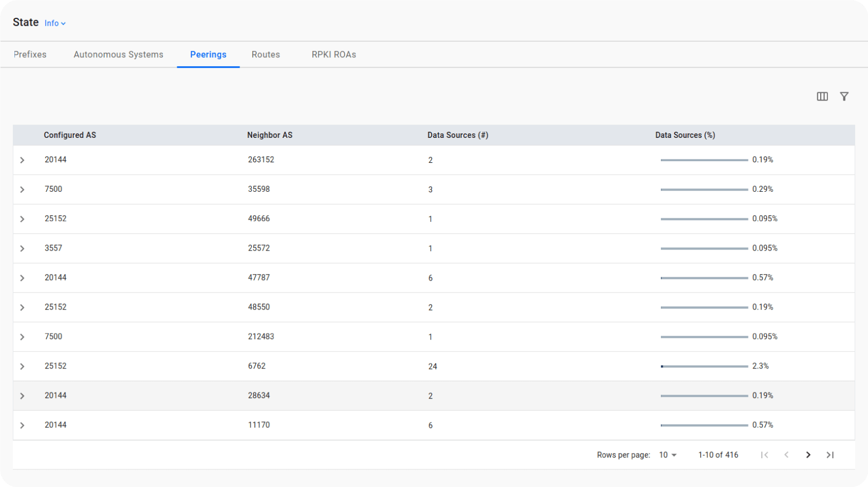Viewport: 868px width, 487px height.
Task: Sort by the Configured AS column header
Action: [x=70, y=135]
